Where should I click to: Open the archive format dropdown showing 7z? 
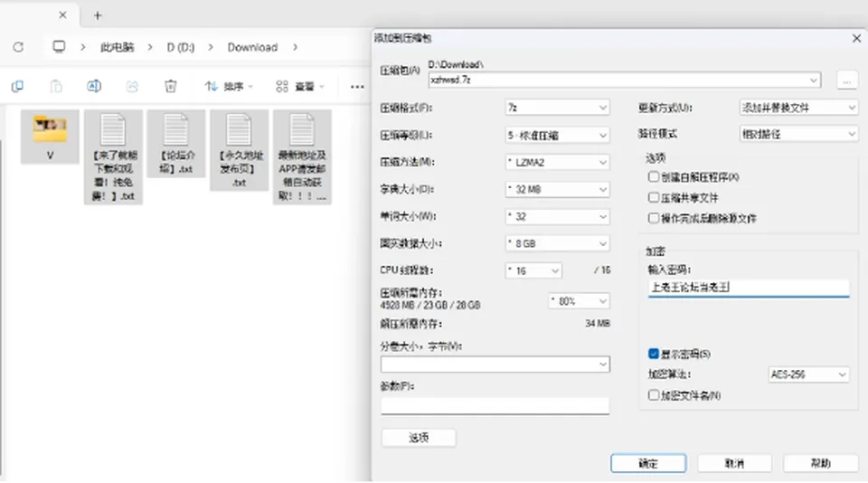click(557, 108)
